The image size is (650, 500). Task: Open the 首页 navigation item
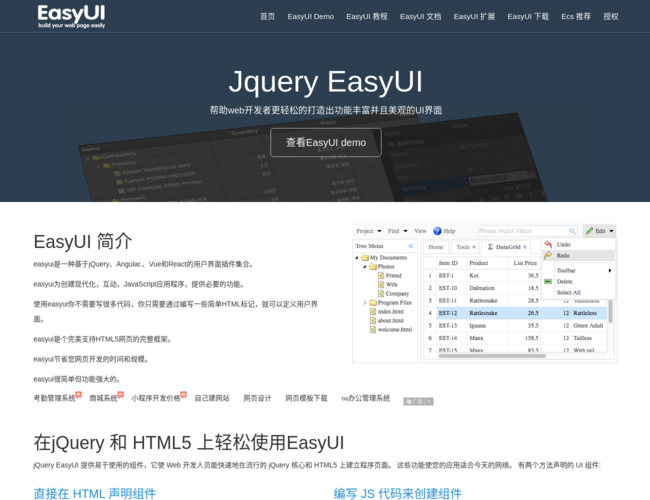[x=267, y=17]
